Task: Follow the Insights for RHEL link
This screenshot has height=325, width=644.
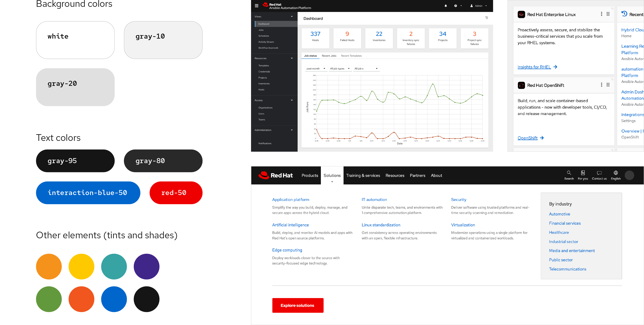Action: coord(534,67)
